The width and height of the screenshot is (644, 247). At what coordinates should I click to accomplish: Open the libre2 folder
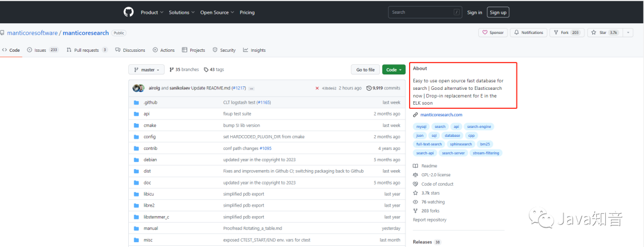click(149, 205)
